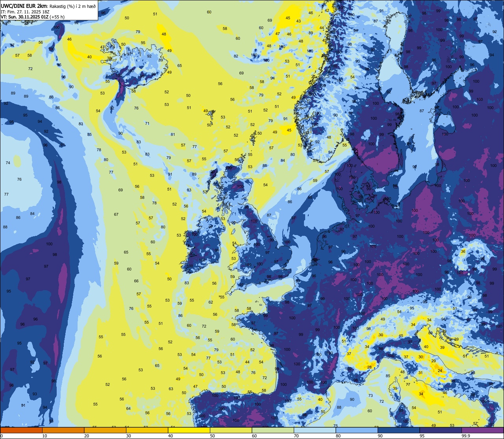Click the humidity value '74' at left edge
Viewport: 504px width, 439px height.
8,163
